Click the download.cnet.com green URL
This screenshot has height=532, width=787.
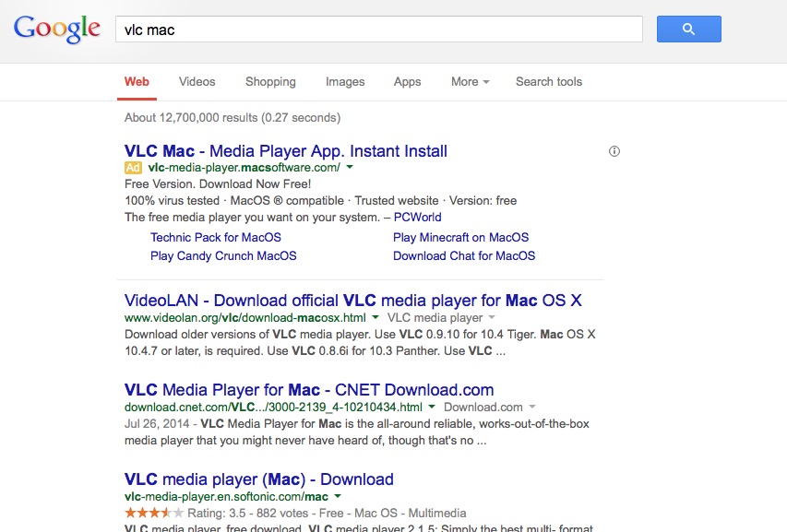point(273,407)
